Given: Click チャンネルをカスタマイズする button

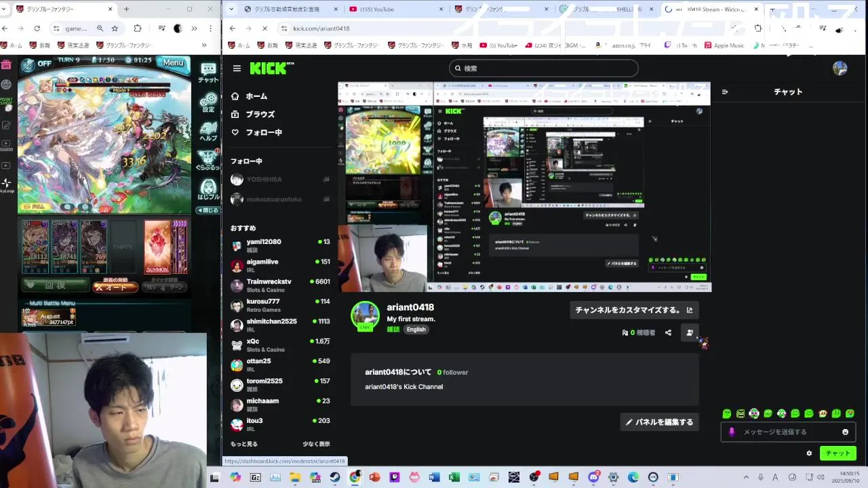Looking at the screenshot, I should point(634,310).
